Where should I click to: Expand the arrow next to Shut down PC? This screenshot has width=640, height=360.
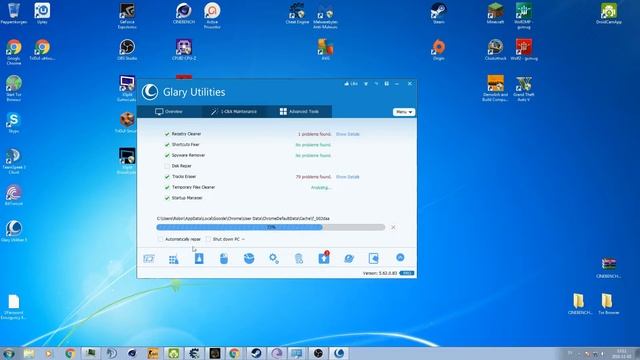pos(243,239)
